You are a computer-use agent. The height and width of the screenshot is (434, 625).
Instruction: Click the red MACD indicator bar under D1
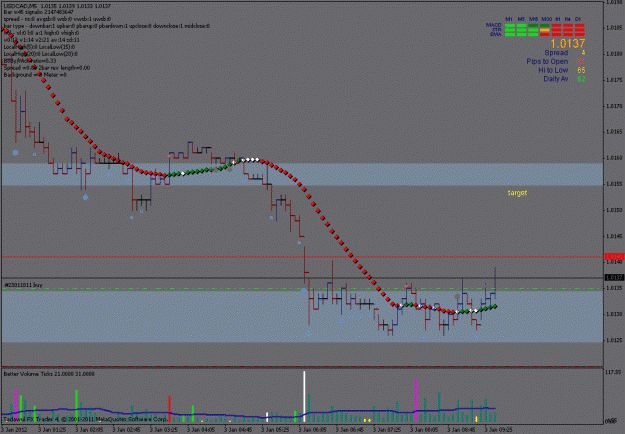(580, 26)
